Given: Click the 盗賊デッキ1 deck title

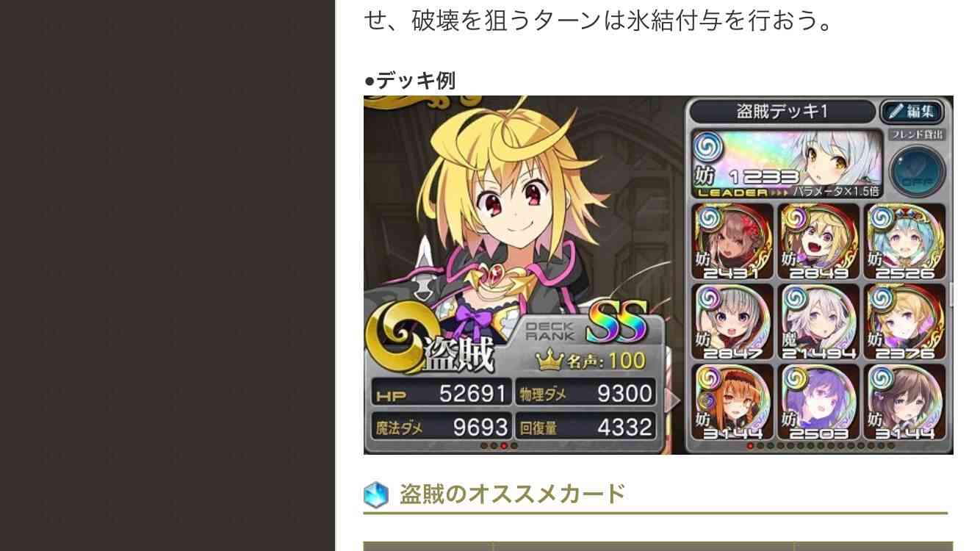Looking at the screenshot, I should click(782, 111).
